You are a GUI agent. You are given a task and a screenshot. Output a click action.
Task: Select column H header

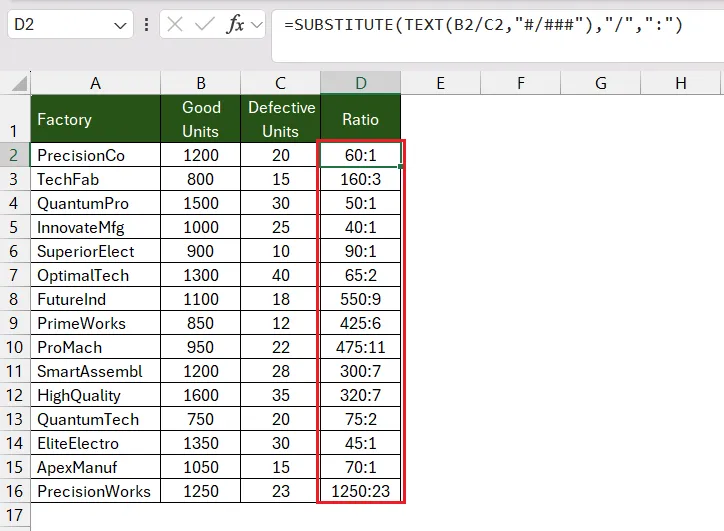681,83
